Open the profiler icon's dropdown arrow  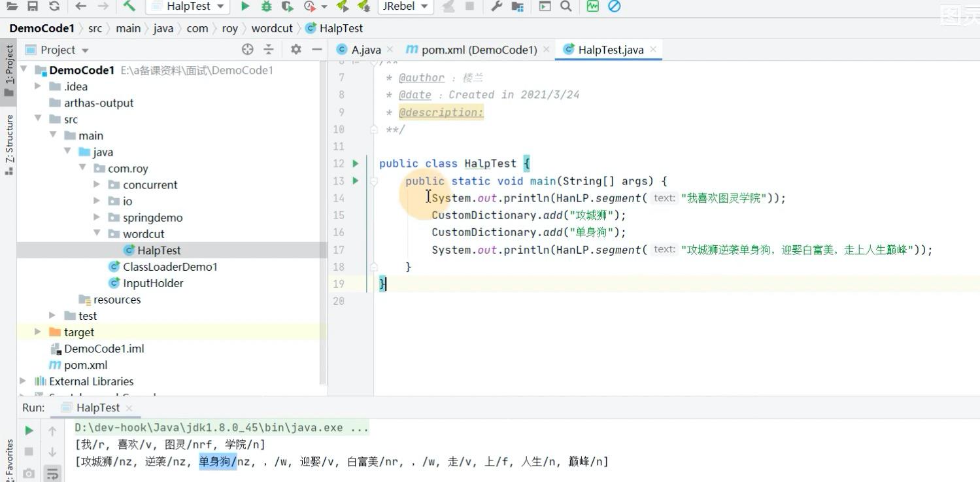click(324, 7)
